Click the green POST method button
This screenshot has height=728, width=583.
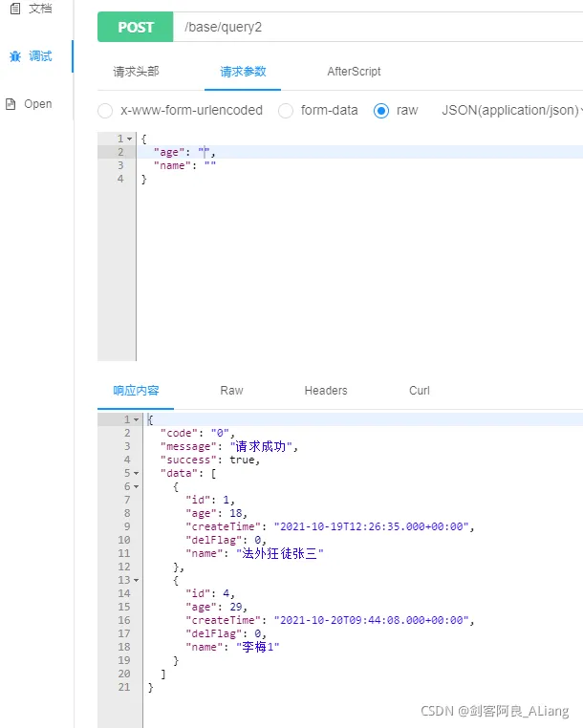135,27
